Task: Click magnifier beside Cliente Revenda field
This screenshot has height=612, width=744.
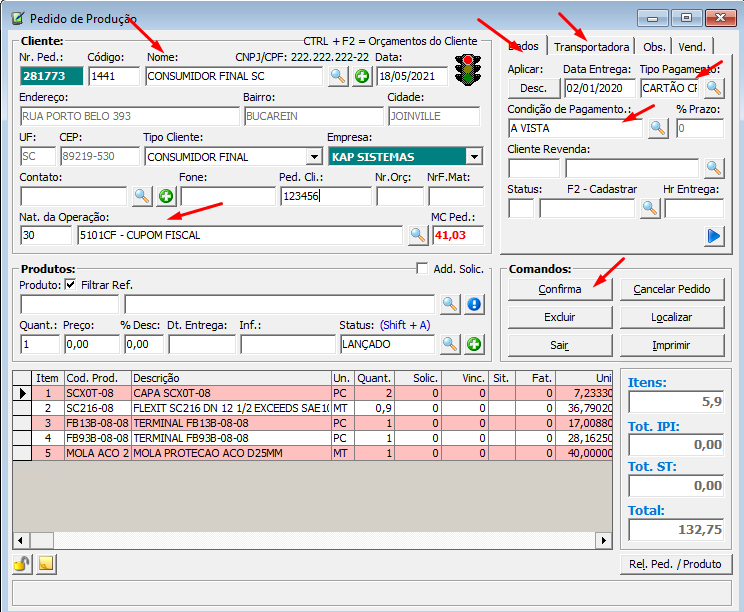Action: 714,168
